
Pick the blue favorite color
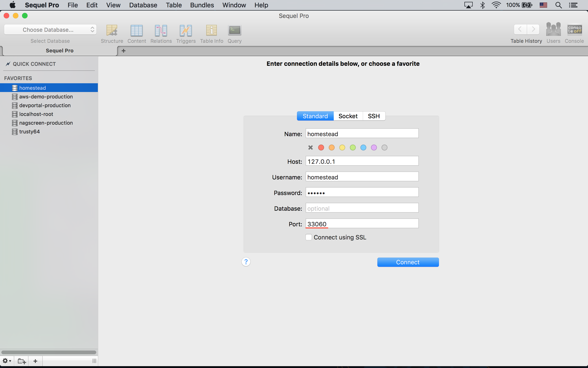click(x=363, y=147)
